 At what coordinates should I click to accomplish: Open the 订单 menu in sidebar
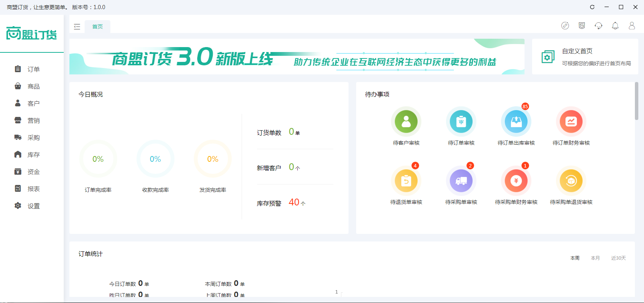[x=33, y=69]
